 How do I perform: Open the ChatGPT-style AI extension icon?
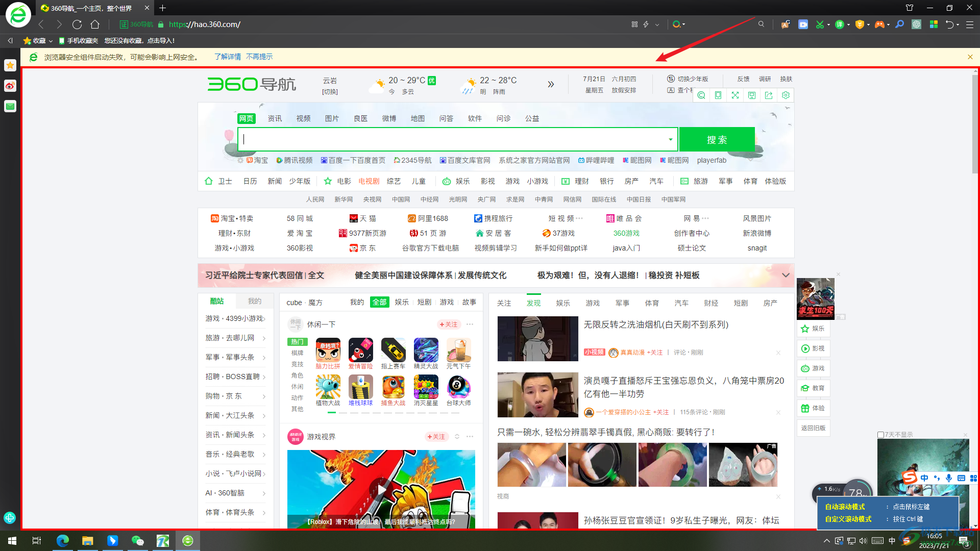917,24
